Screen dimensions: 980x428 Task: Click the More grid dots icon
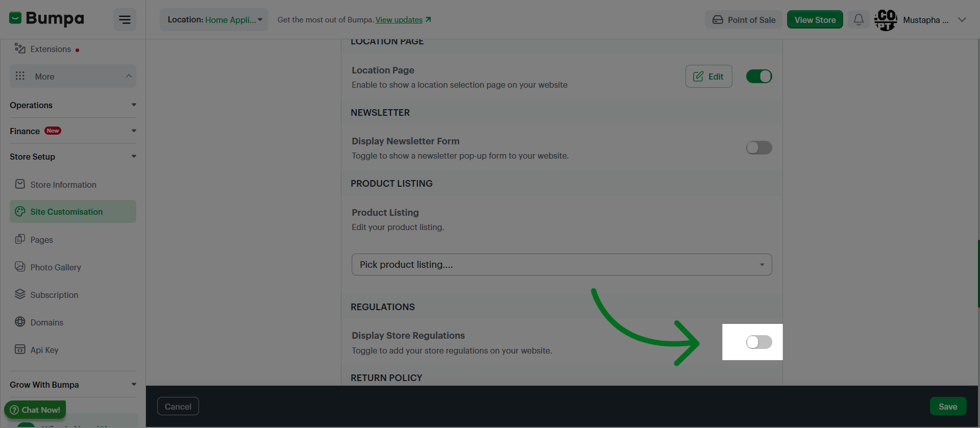coord(20,76)
